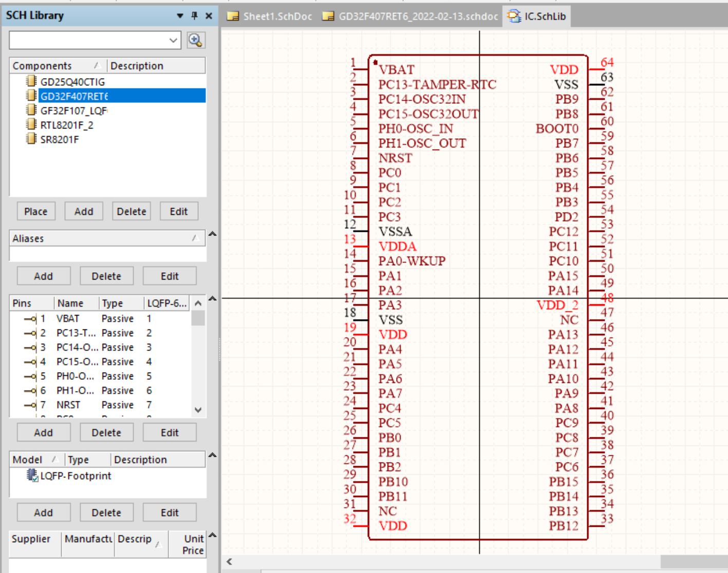This screenshot has width=728, height=573.
Task: Click the Description column header in components list
Action: tap(156, 66)
